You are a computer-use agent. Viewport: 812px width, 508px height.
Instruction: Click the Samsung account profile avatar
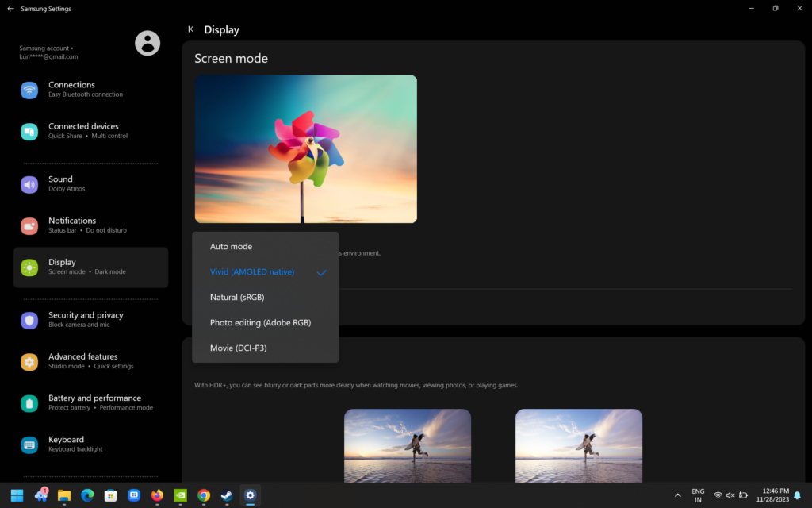[x=147, y=43]
